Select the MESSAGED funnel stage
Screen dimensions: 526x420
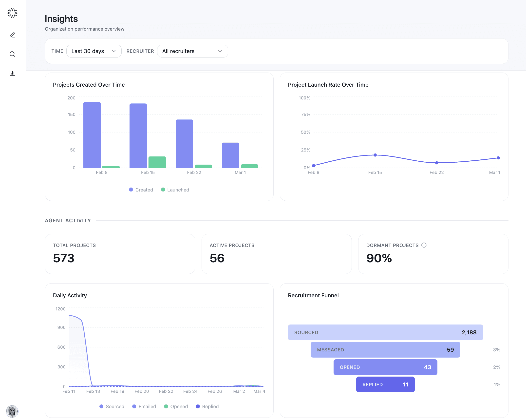click(x=385, y=350)
